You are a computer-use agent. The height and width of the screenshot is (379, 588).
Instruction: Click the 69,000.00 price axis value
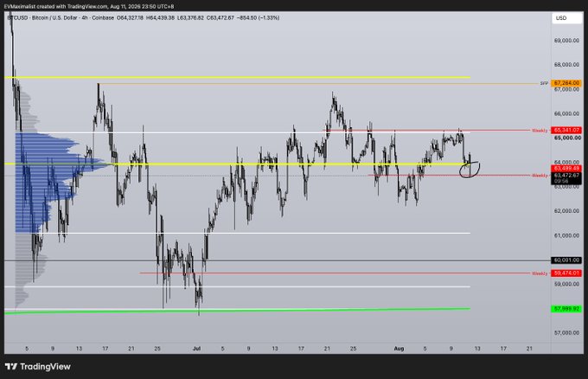point(566,41)
